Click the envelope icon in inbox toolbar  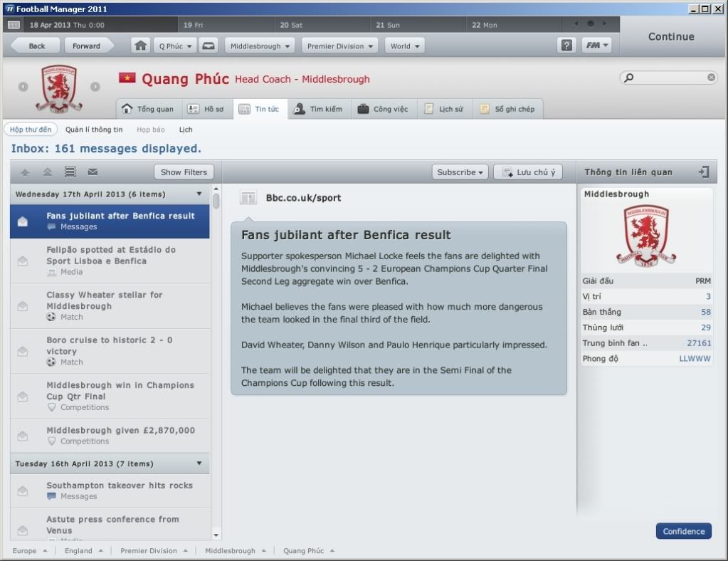[93, 172]
